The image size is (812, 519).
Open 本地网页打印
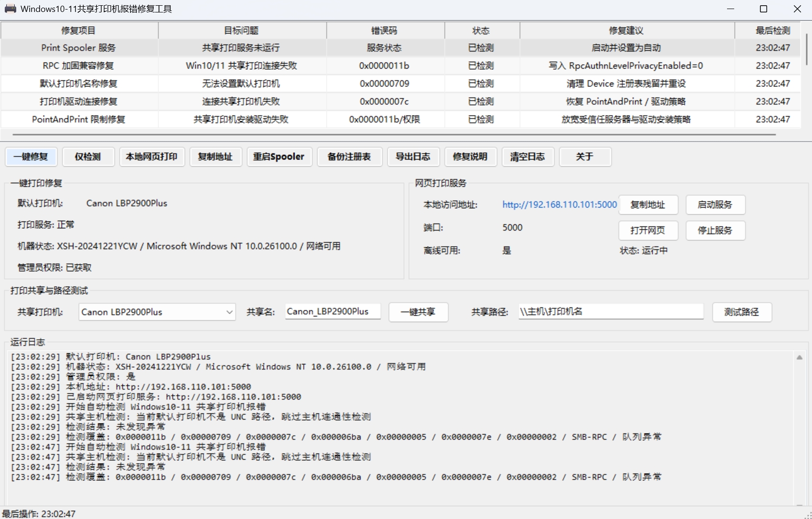click(x=152, y=157)
